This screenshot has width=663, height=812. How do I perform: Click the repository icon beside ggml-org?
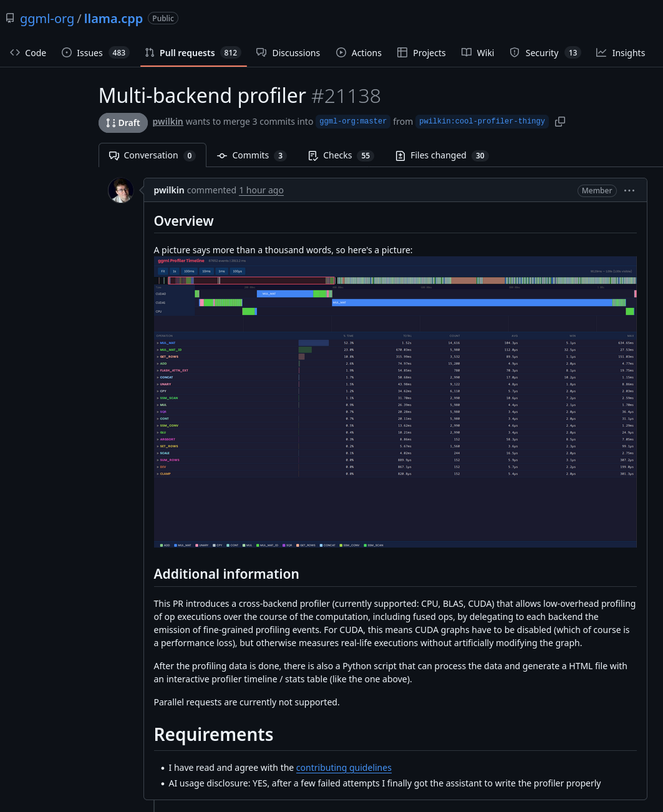[10, 19]
